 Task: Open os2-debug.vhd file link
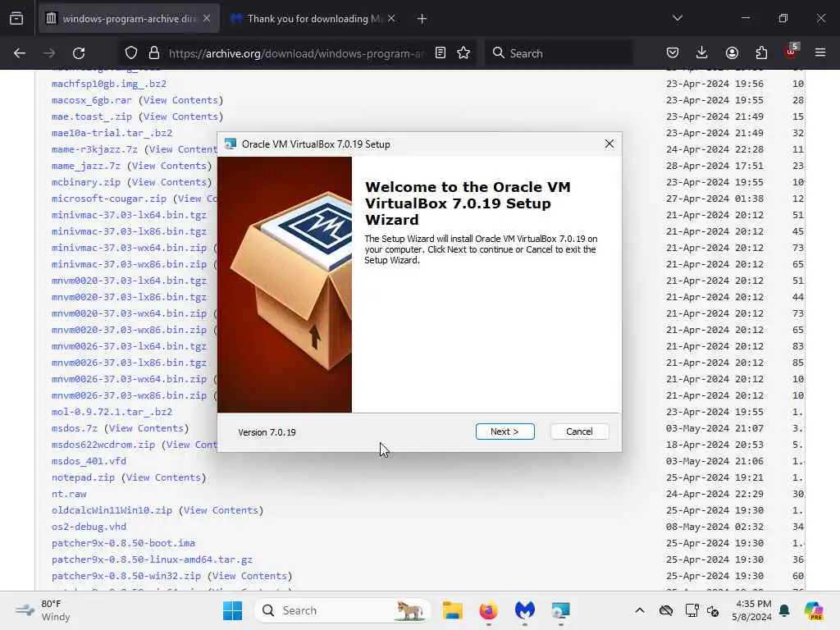89,527
